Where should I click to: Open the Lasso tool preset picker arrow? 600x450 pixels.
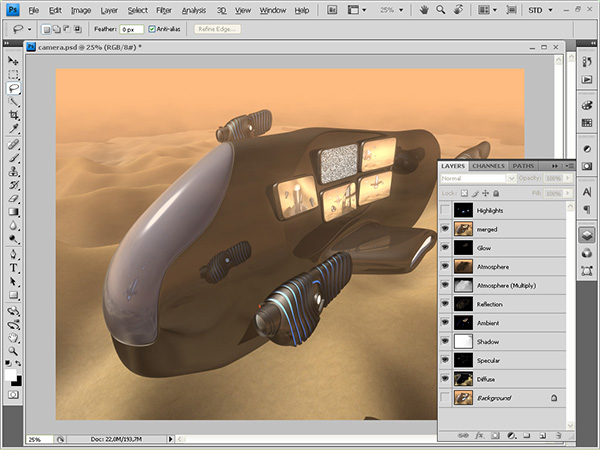(31, 30)
